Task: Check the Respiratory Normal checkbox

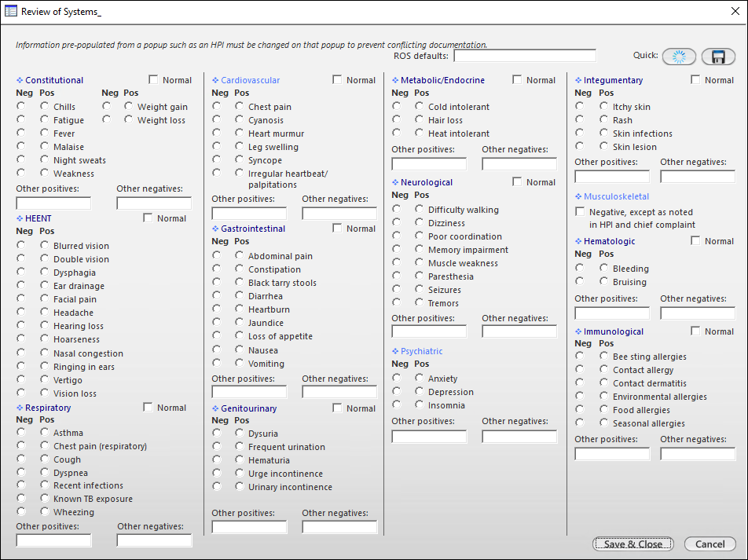Action: click(x=148, y=408)
